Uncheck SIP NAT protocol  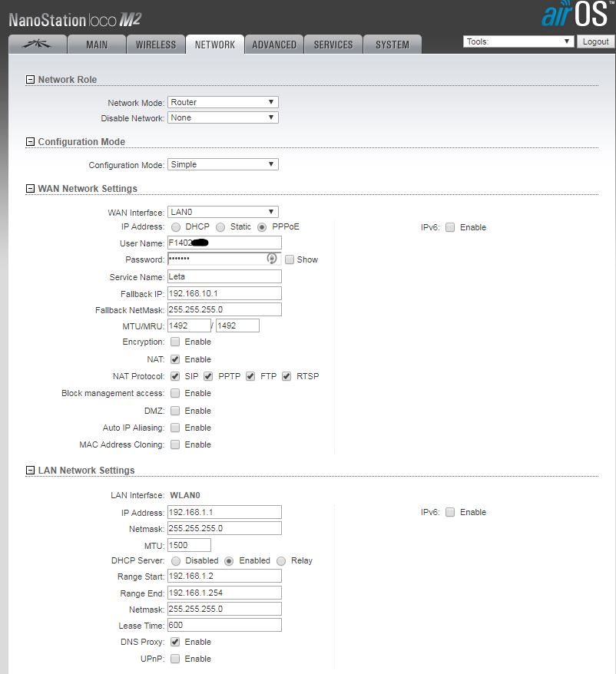[x=175, y=376]
